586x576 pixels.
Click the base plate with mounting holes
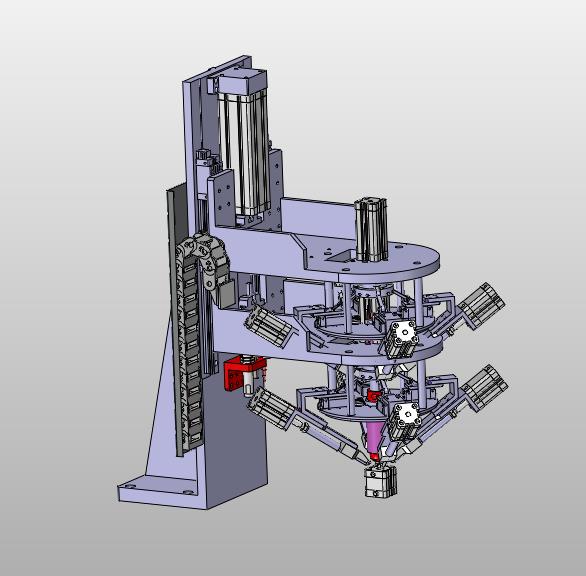(x=161, y=492)
